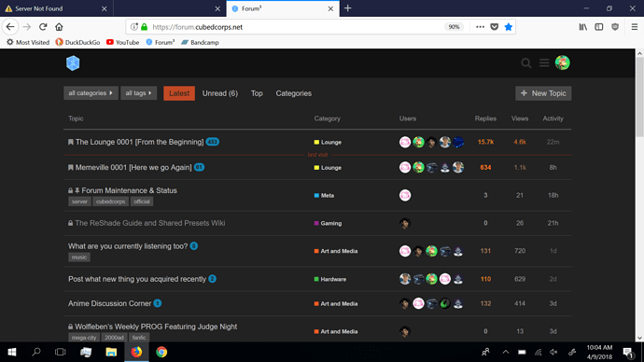The image size is (644, 362).
Task: Toggle the Firefox sidebar view
Action: (x=599, y=27)
